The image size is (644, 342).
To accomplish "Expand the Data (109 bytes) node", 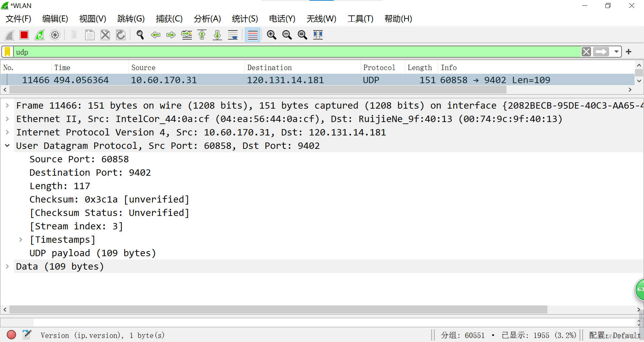I will (7, 267).
